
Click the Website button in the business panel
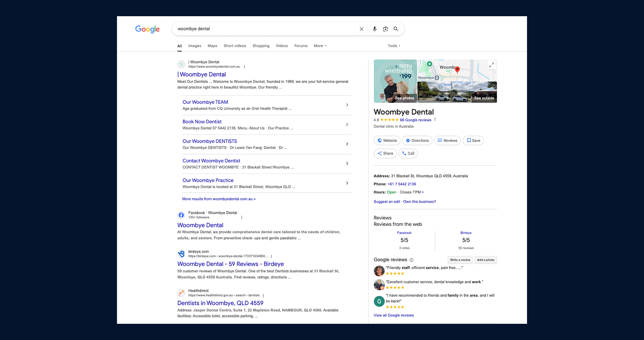[387, 141]
